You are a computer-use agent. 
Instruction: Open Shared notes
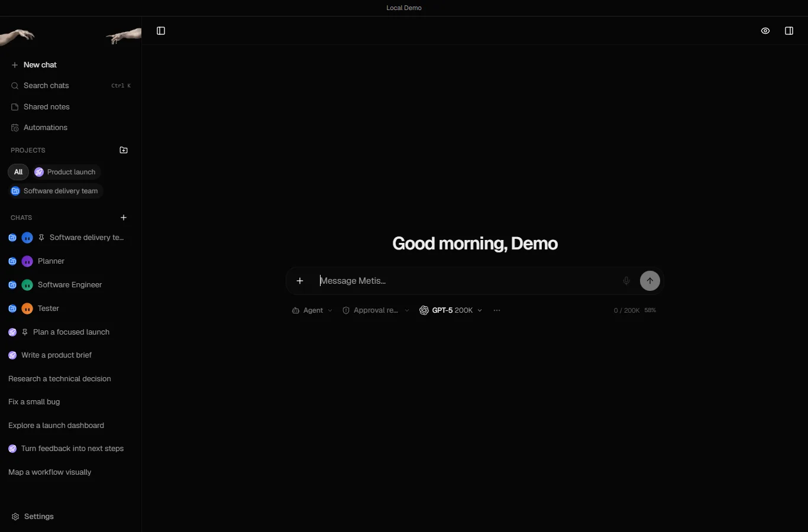point(70,107)
